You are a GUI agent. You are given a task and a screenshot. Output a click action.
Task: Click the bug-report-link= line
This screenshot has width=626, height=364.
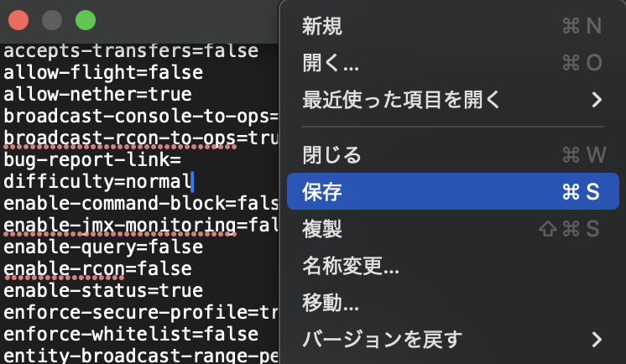tap(92, 160)
